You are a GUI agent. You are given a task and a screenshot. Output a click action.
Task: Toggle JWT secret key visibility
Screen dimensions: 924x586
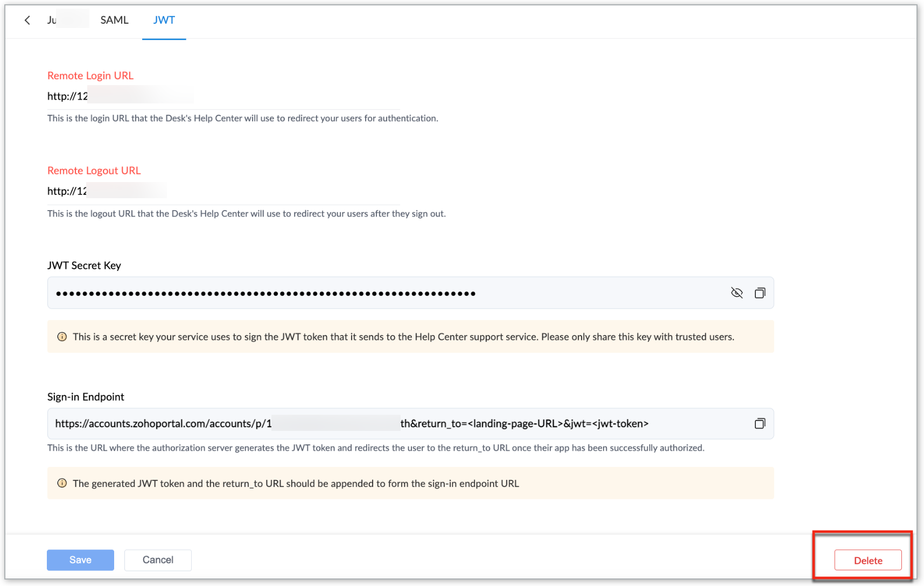pos(737,293)
